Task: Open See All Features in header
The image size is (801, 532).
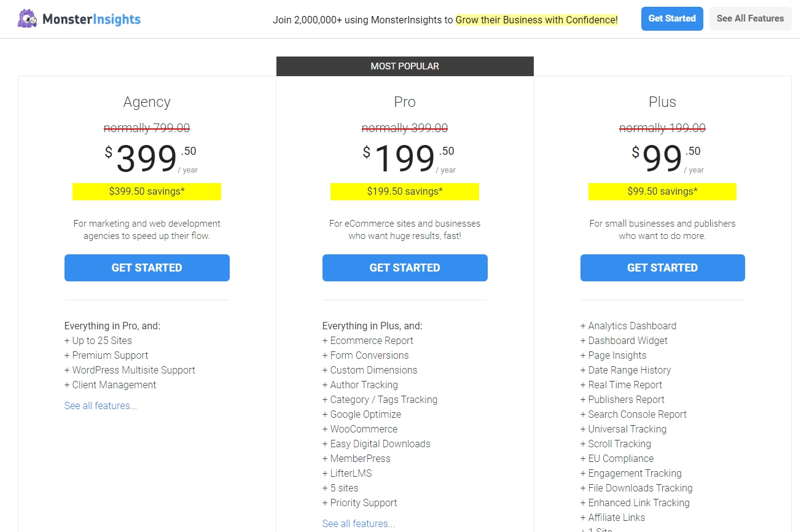Action: coord(750,19)
